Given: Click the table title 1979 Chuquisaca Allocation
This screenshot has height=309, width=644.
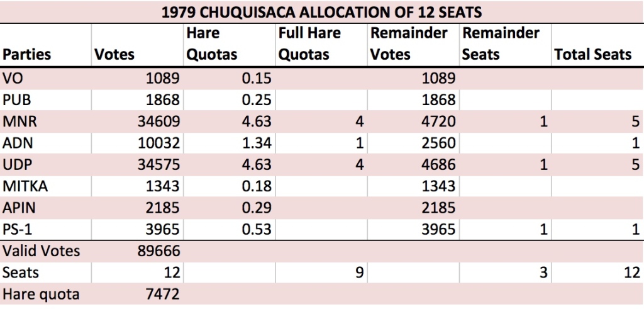Looking at the screenshot, I should pyautogui.click(x=321, y=13).
